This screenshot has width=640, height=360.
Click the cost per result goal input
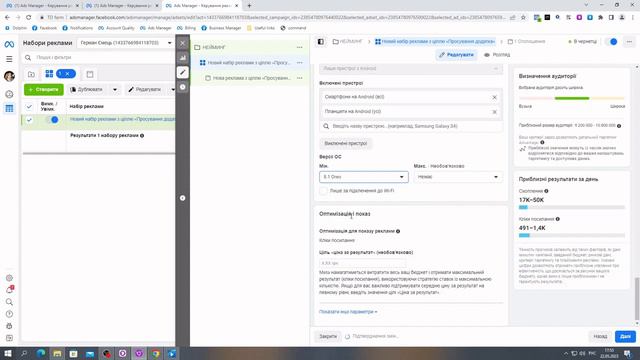coord(363,263)
